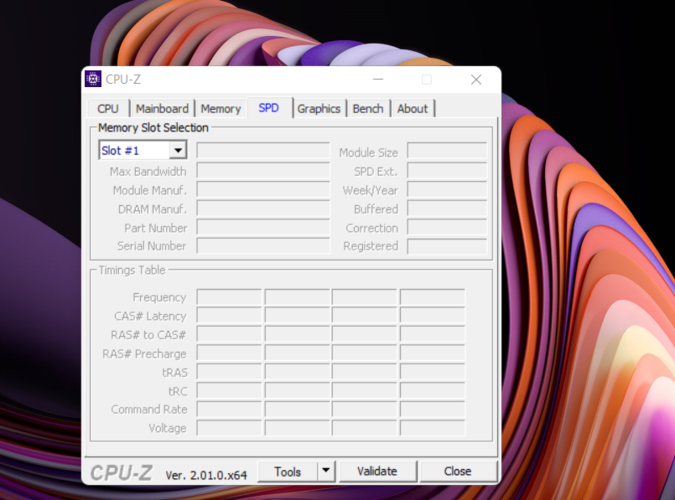Minimize the CPU-Z window
The image size is (675, 500).
point(378,80)
